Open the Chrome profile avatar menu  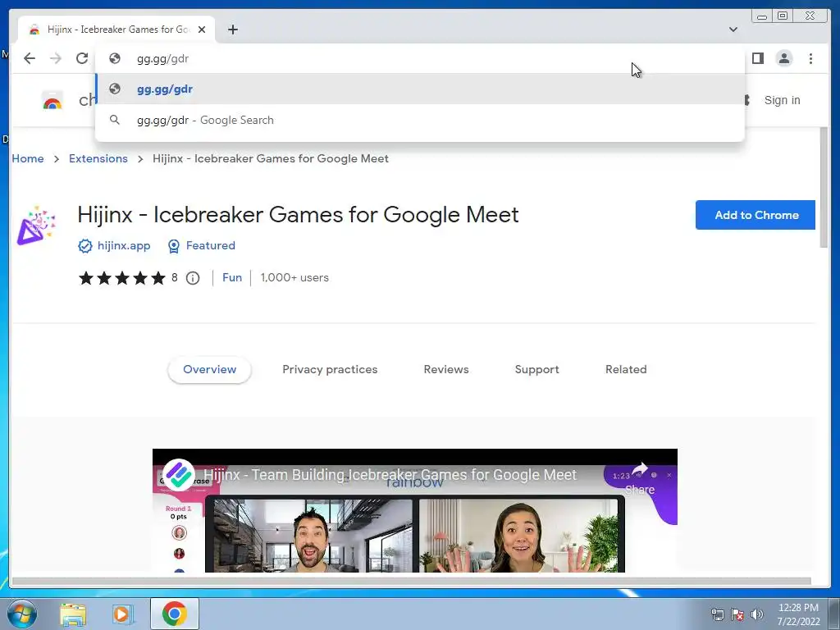click(x=783, y=58)
